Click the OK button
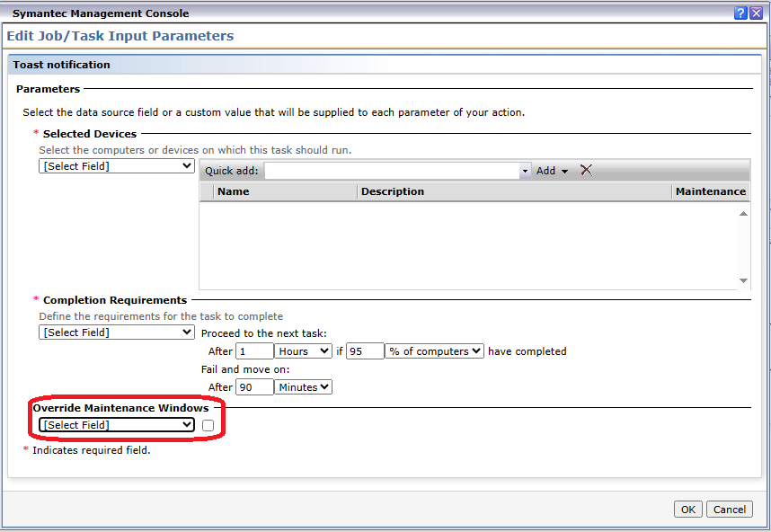This screenshot has width=771, height=532. coord(687,510)
